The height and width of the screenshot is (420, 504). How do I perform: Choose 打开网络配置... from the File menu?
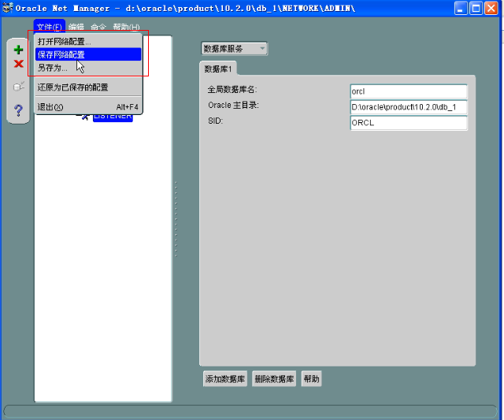point(88,42)
